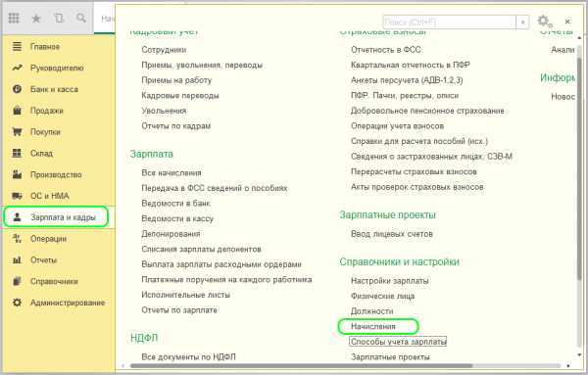Open the Начисления link
Image resolution: width=588 pixels, height=375 pixels.
[x=373, y=326]
